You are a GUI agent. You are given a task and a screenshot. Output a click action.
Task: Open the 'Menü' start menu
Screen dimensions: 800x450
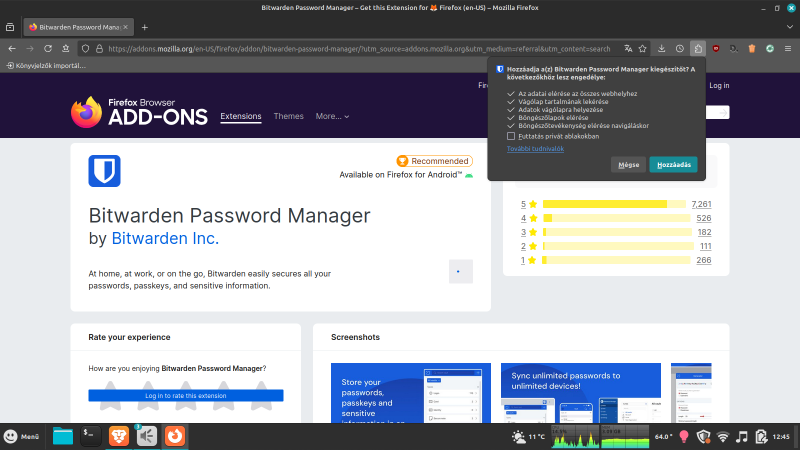click(x=21, y=437)
